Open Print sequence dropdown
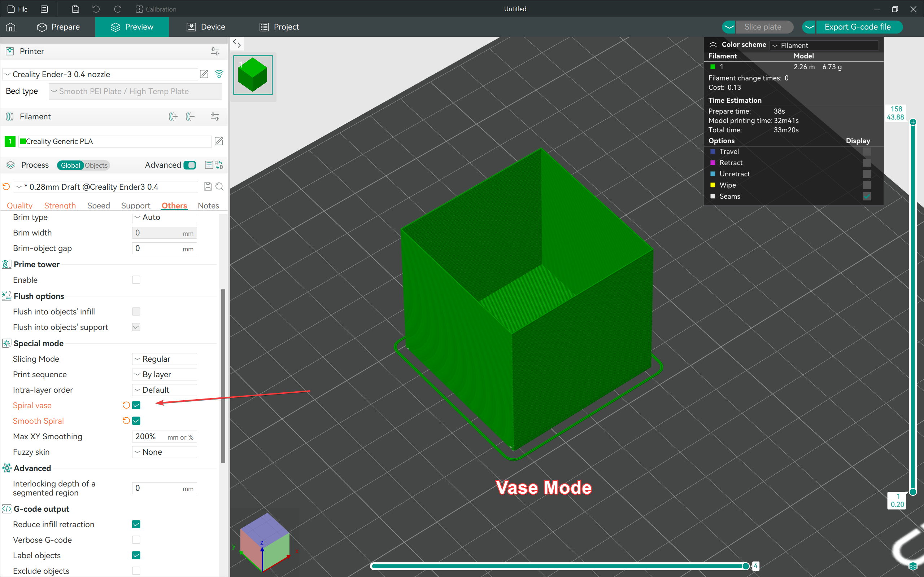924x577 pixels. (164, 374)
